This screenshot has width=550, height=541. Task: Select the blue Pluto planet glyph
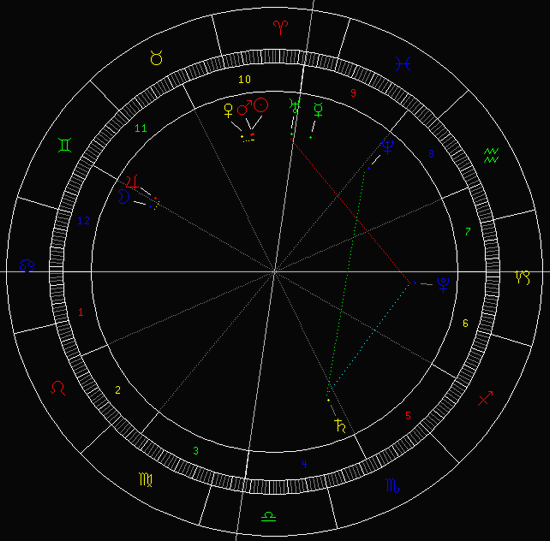click(x=443, y=285)
